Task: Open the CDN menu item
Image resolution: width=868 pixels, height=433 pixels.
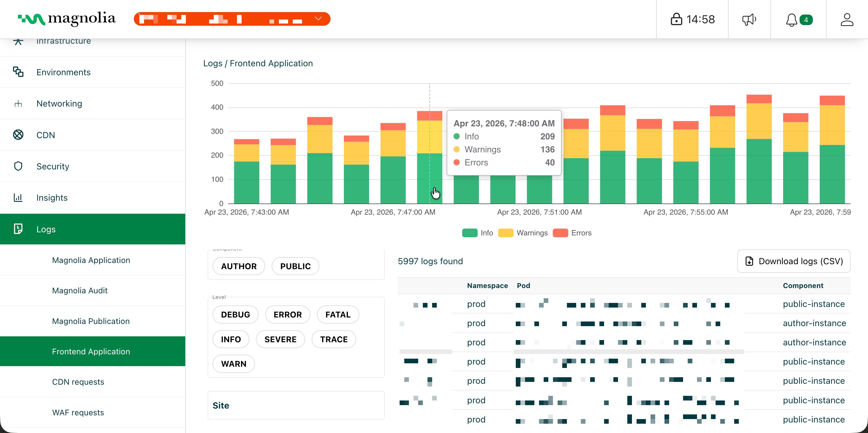Action: pos(93,135)
